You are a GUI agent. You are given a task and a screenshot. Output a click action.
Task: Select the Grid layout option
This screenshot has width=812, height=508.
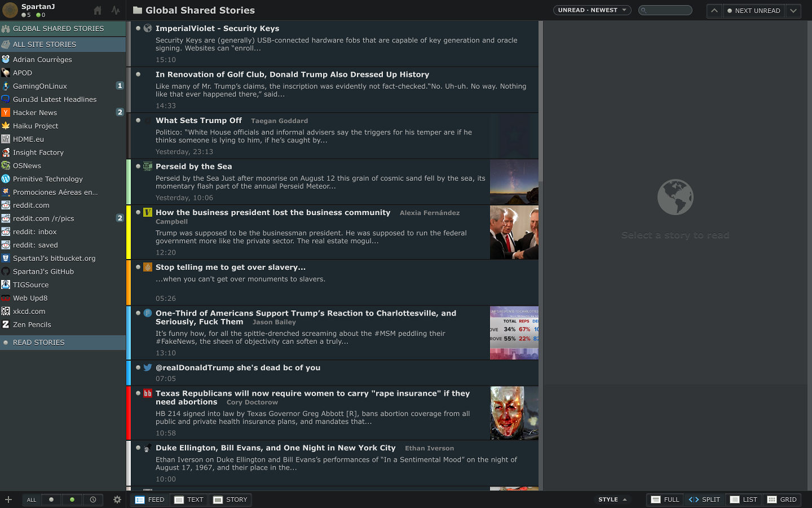coord(782,500)
